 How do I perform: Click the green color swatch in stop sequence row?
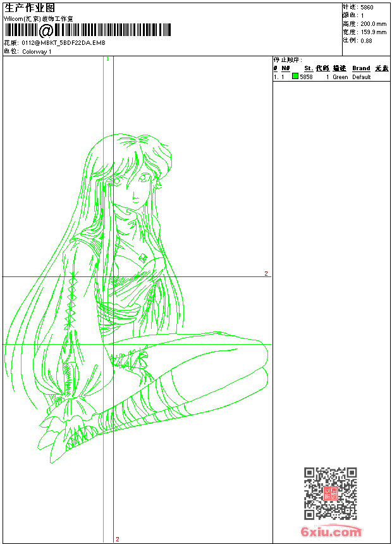[295, 76]
